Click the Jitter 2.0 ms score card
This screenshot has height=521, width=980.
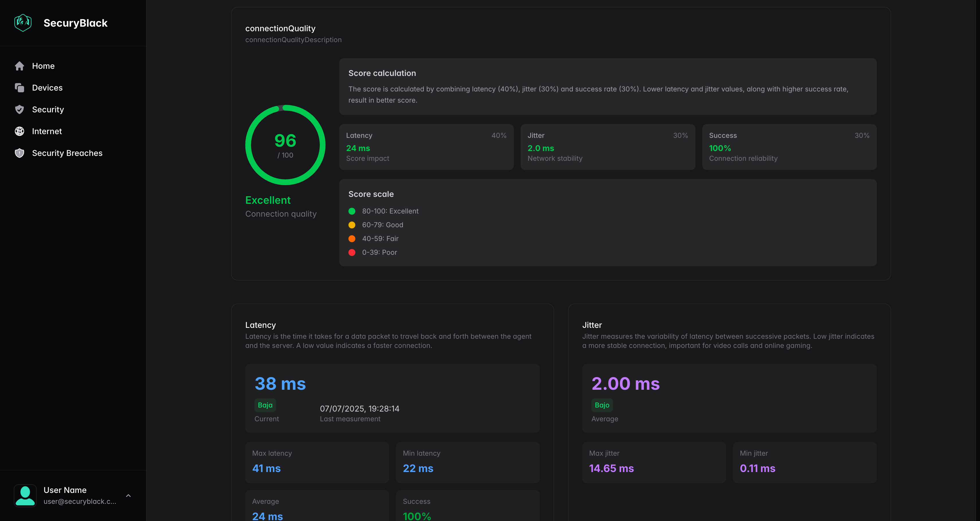[x=608, y=147]
